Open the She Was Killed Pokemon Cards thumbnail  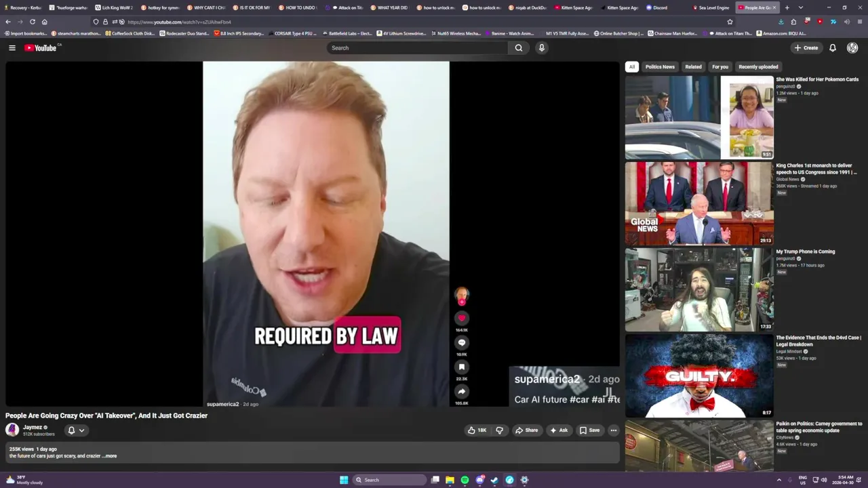click(699, 117)
